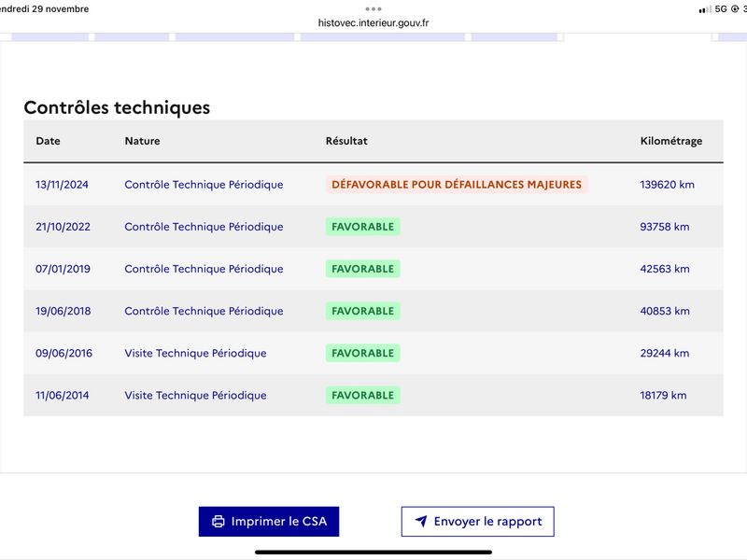747x560 pixels.
Task: Click the mileage 42563 km
Action: click(x=665, y=269)
